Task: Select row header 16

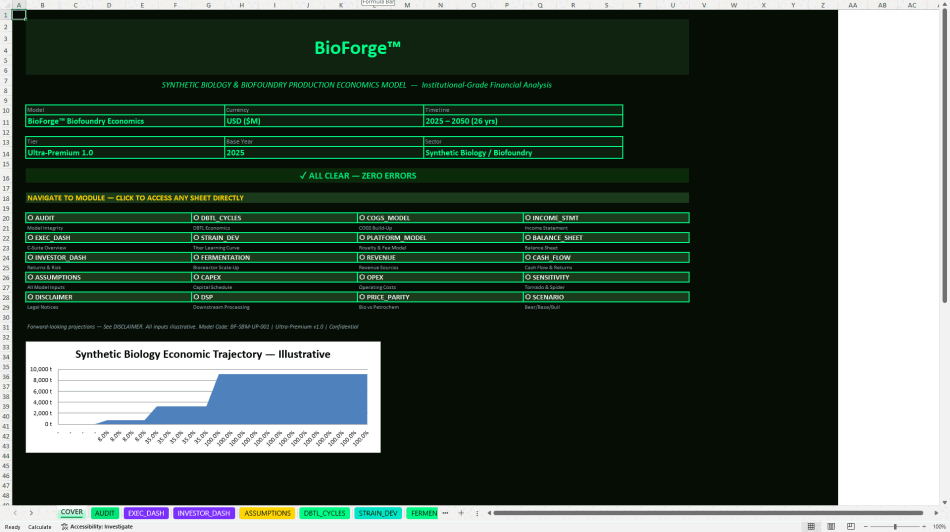Action: (5, 178)
